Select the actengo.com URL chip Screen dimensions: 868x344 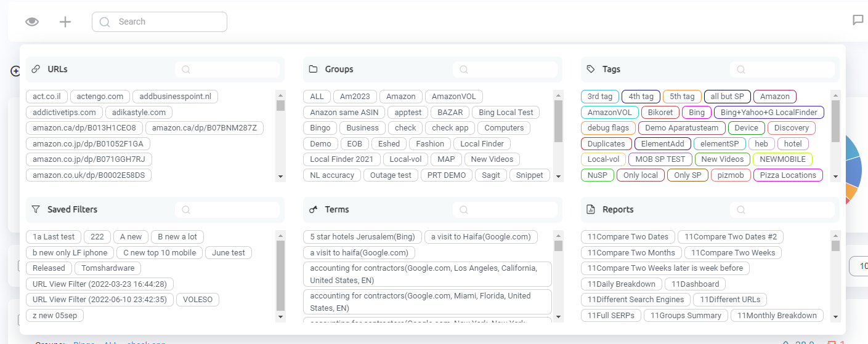pos(100,97)
